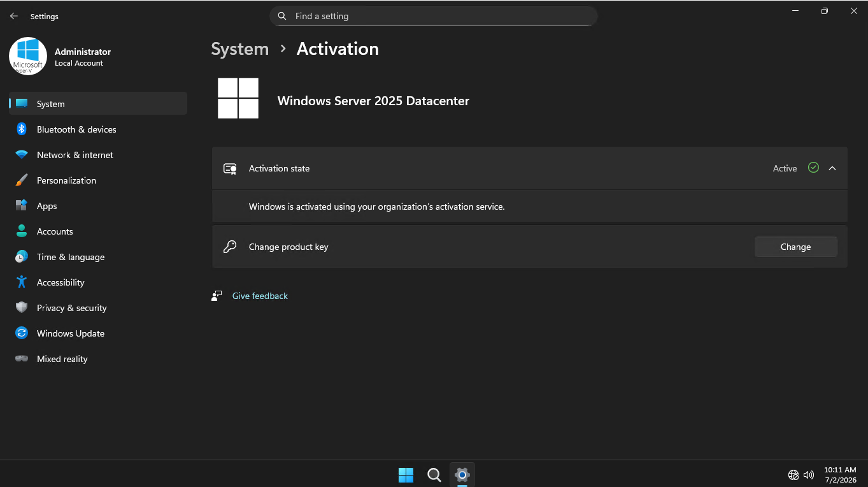The height and width of the screenshot is (487, 868).
Task: Click the volume speaker icon in system tray
Action: point(809,475)
